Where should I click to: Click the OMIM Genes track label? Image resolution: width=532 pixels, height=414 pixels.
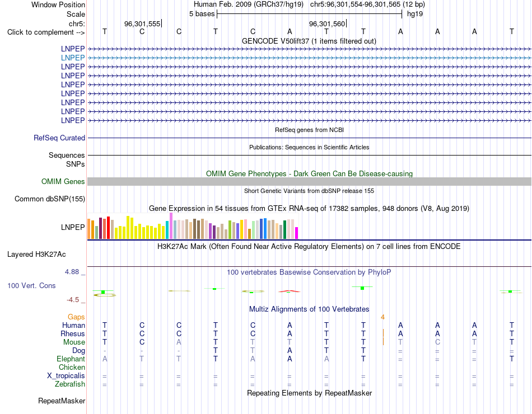pos(63,181)
